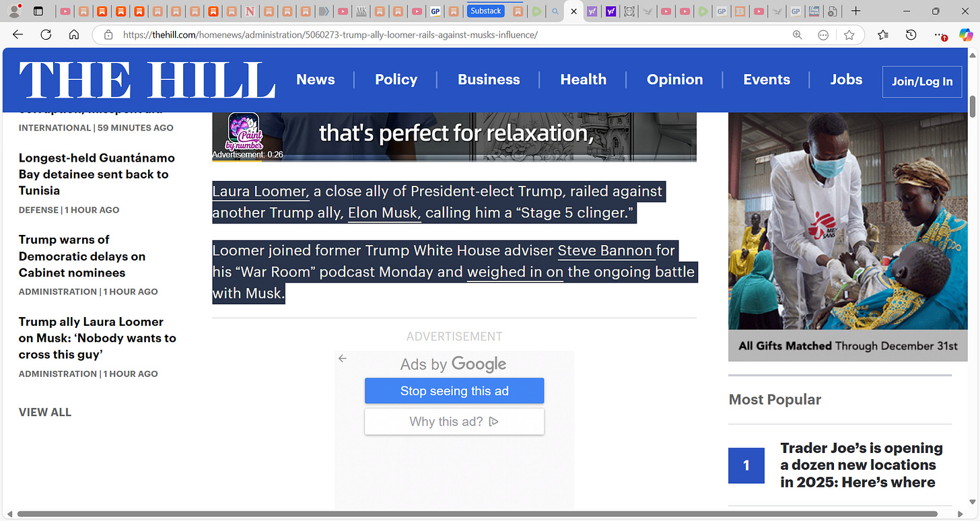Image resolution: width=980 pixels, height=521 pixels.
Task: Open a new browser tab
Action: (855, 11)
